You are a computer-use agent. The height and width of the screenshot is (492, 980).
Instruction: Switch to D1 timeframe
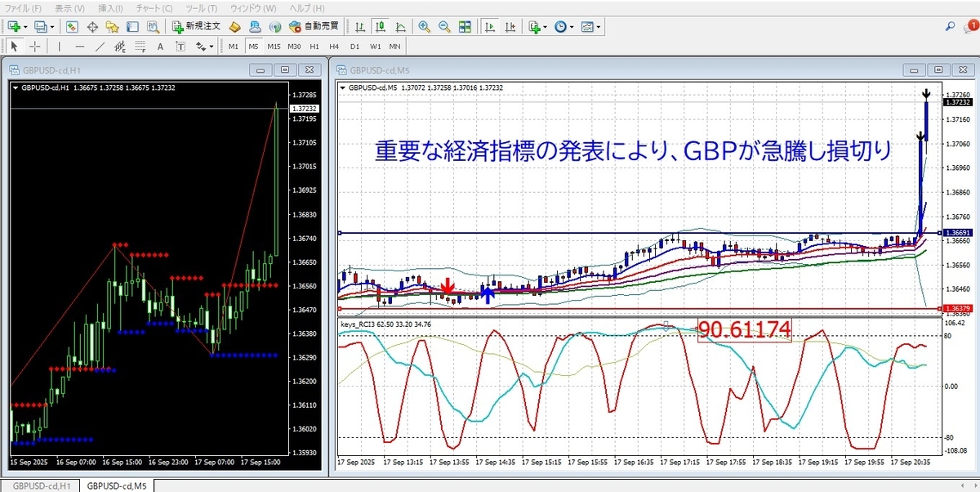click(x=354, y=47)
